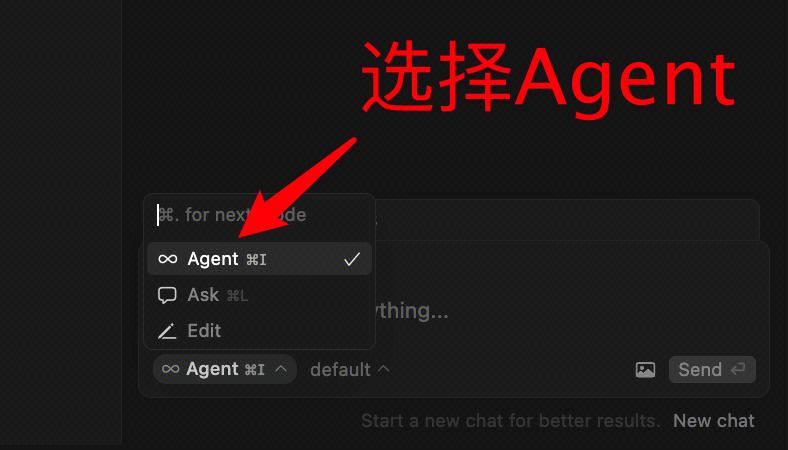Open the default model dropdown
The width and height of the screenshot is (788, 450).
350,370
